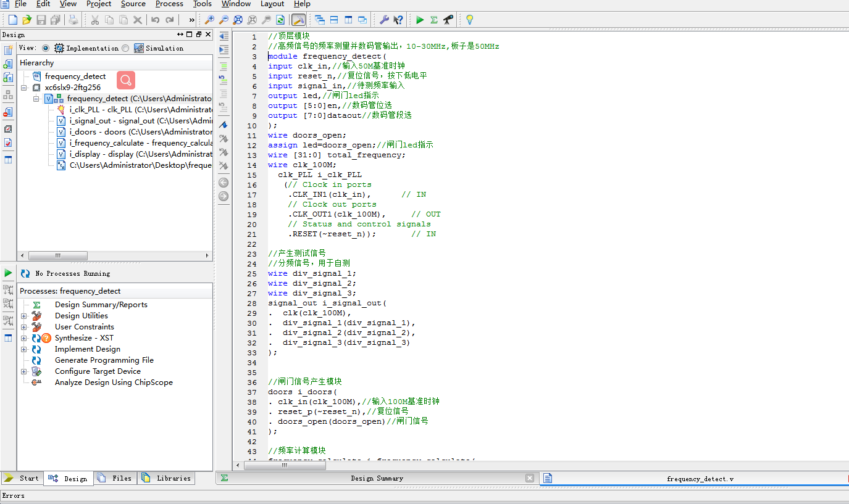Click the increase indent icon beside editor
849x504 pixels.
click(x=224, y=49)
